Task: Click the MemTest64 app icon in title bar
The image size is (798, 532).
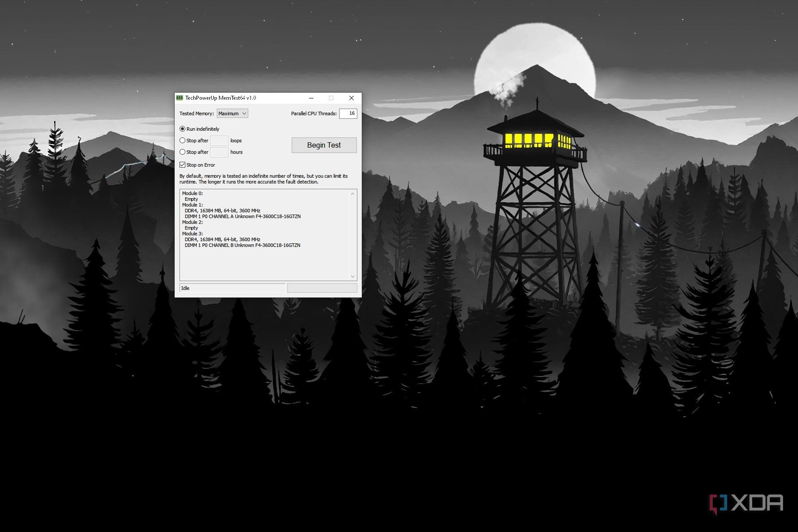Action: [x=180, y=98]
